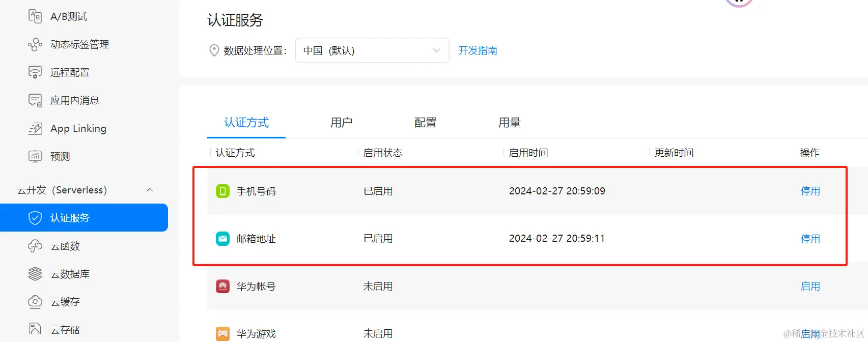The image size is (868, 342).
Task: Open the 开发指南 link
Action: (478, 50)
